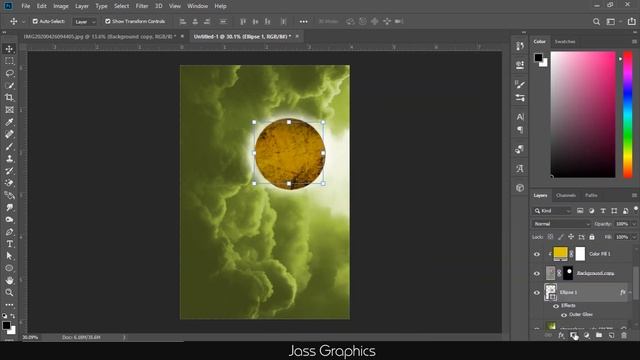Lock transparent pixels icon
This screenshot has width=640, height=360.
(550, 237)
